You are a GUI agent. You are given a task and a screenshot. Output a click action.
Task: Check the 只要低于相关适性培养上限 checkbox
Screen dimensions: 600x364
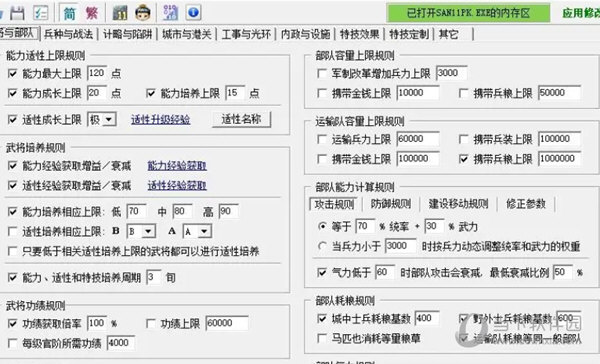tap(12, 251)
